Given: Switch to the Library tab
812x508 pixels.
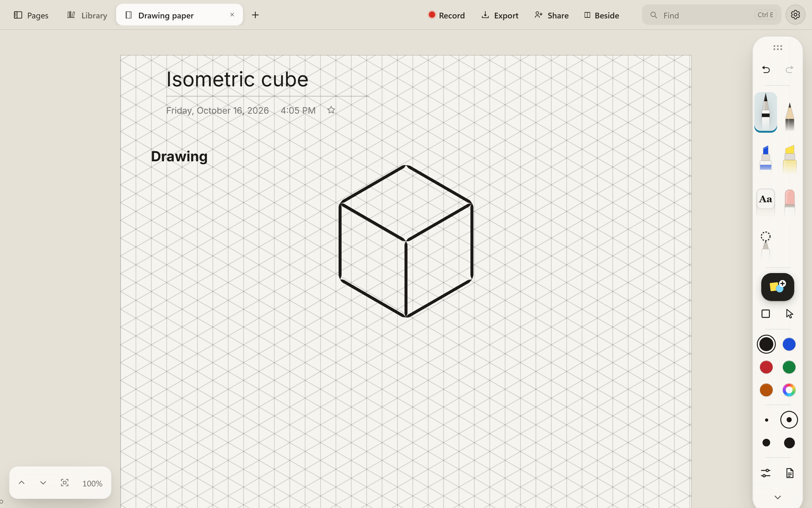Looking at the screenshot, I should pyautogui.click(x=87, y=15).
